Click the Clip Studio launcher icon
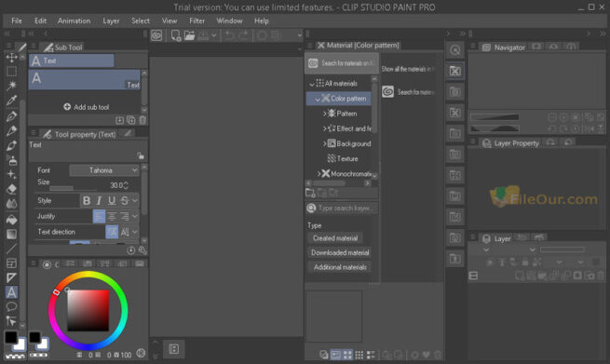This screenshot has height=364, width=610. 156,35
